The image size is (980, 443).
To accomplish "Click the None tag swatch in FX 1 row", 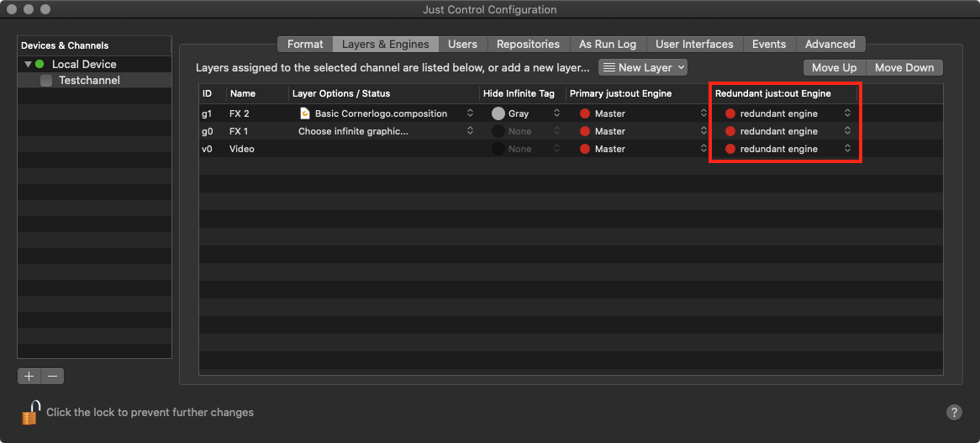I will tap(498, 131).
